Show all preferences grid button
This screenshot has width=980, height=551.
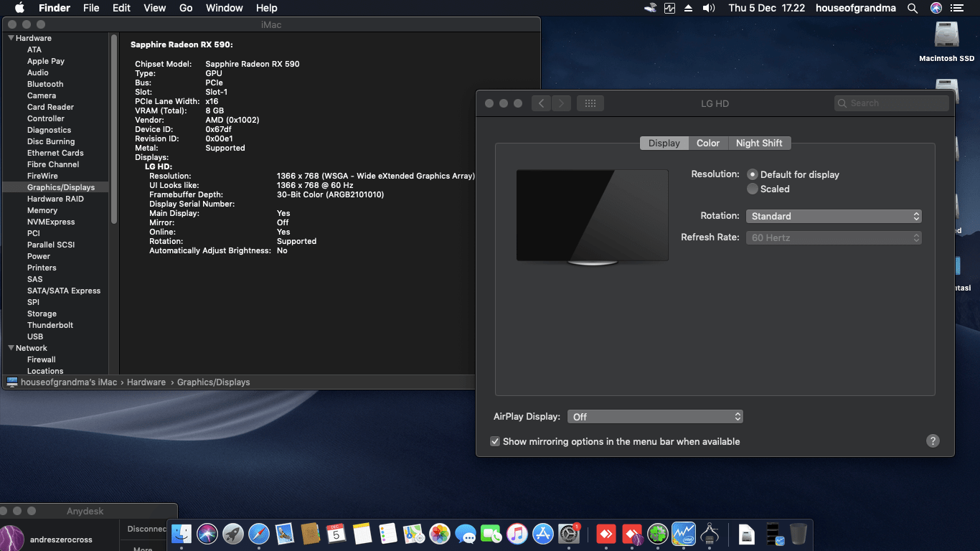point(590,103)
